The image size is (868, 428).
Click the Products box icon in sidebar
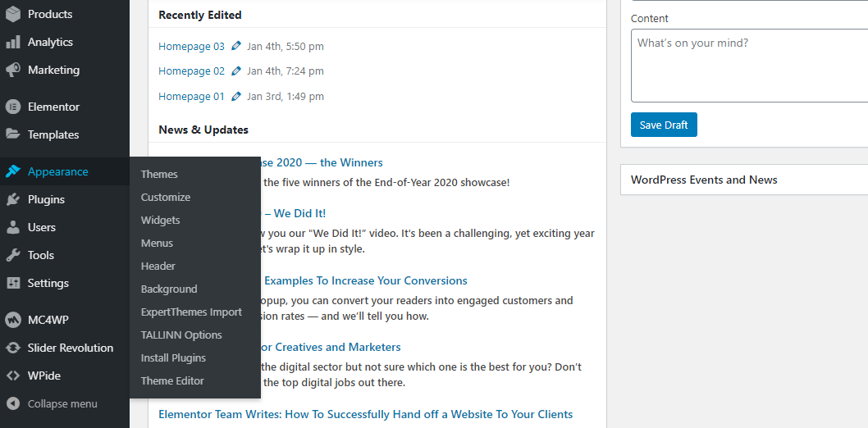13,14
